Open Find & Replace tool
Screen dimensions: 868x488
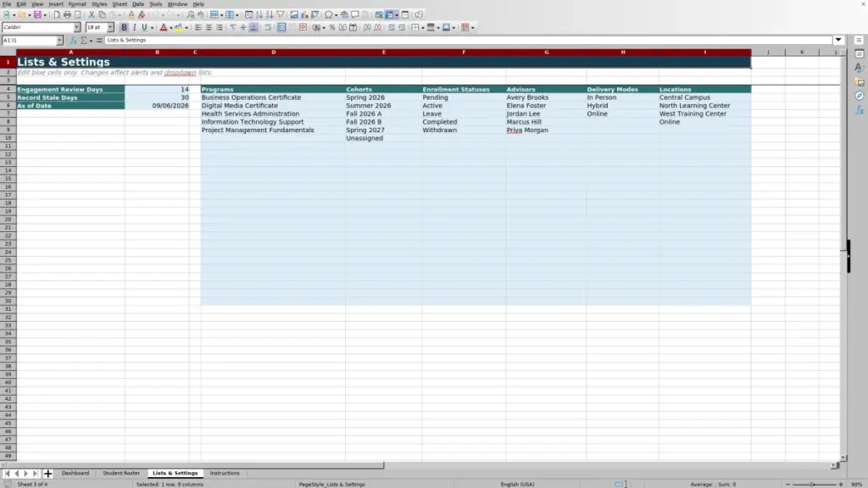(x=190, y=15)
